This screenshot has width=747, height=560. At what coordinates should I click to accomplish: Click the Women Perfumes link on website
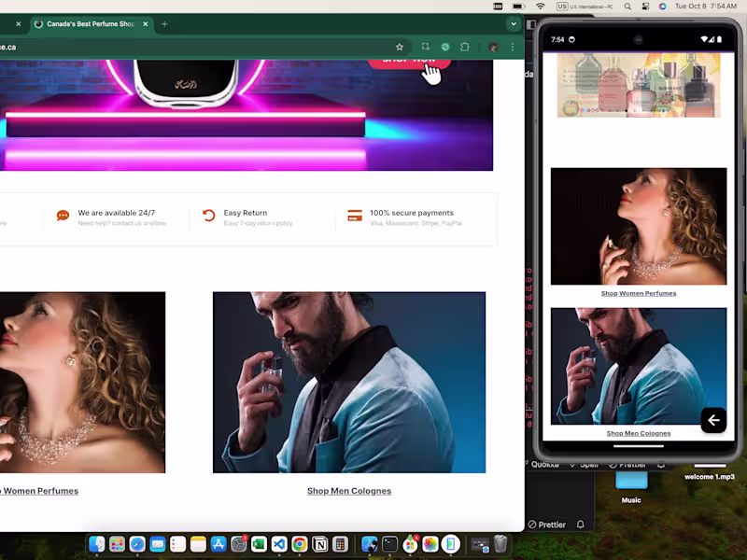(39, 491)
